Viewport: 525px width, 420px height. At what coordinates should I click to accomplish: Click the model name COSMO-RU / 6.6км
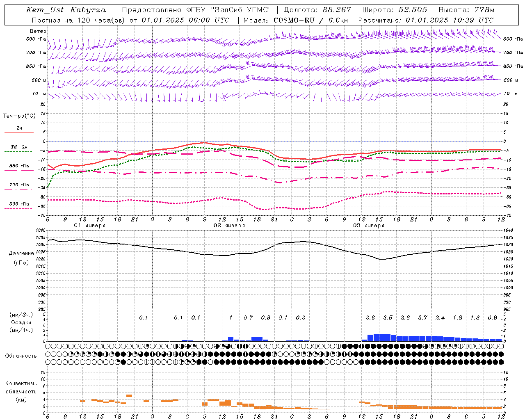[x=311, y=20]
